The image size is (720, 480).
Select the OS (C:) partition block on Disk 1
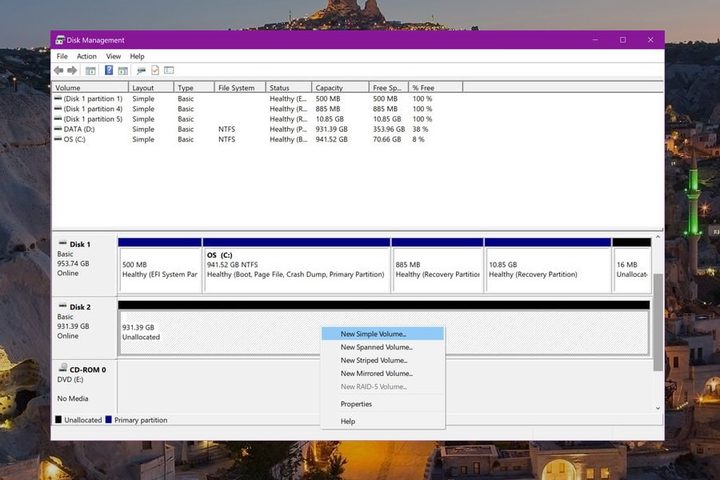[x=296, y=266]
